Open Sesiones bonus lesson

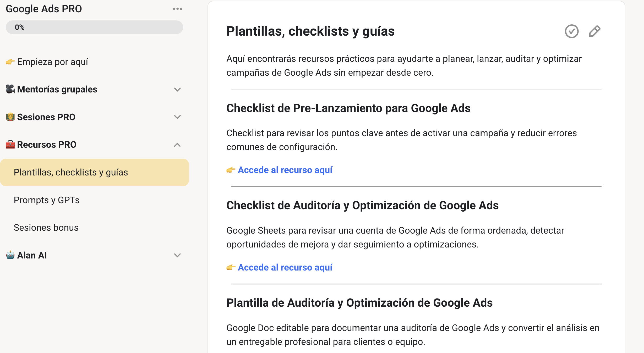46,228
